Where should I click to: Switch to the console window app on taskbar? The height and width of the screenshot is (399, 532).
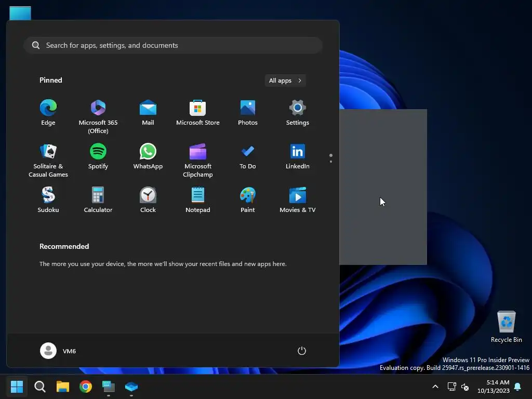point(109,387)
